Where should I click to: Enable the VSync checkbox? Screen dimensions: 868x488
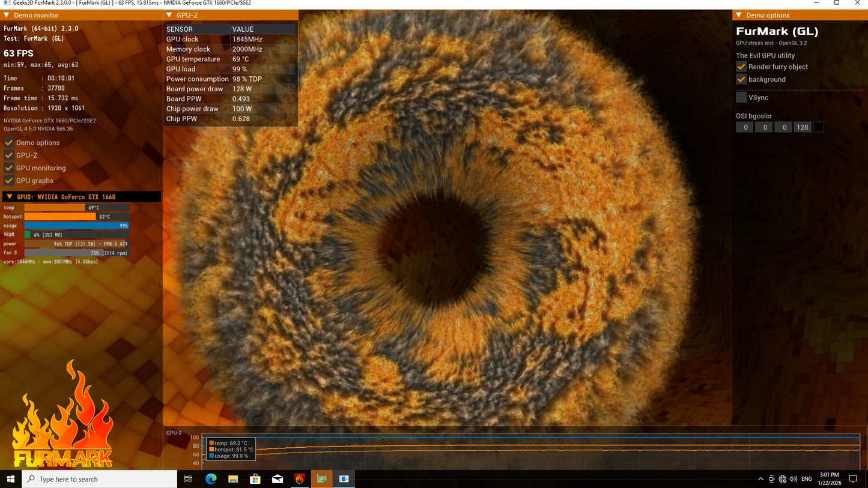741,97
